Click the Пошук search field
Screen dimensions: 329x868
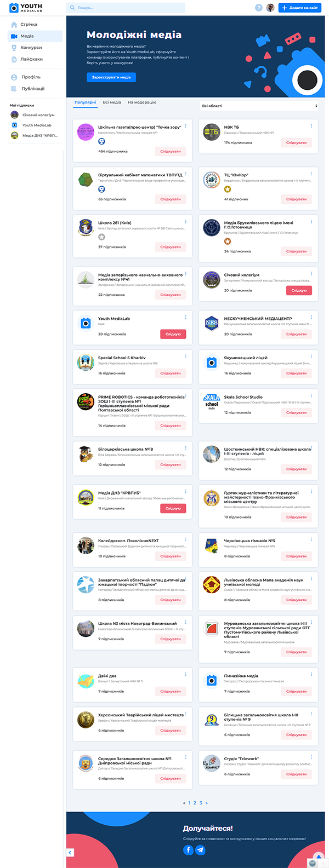pyautogui.click(x=126, y=8)
